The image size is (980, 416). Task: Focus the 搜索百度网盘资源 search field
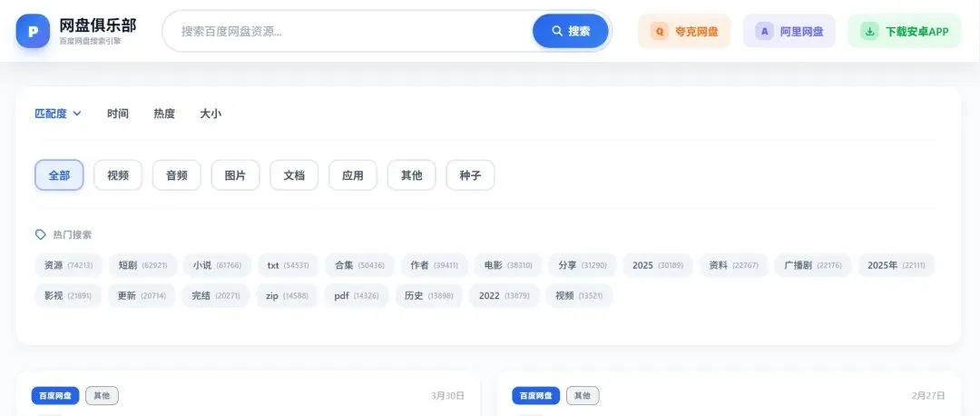pyautogui.click(x=348, y=31)
